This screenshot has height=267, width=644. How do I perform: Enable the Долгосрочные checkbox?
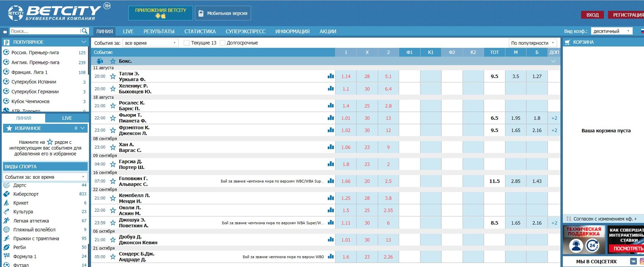(x=222, y=43)
